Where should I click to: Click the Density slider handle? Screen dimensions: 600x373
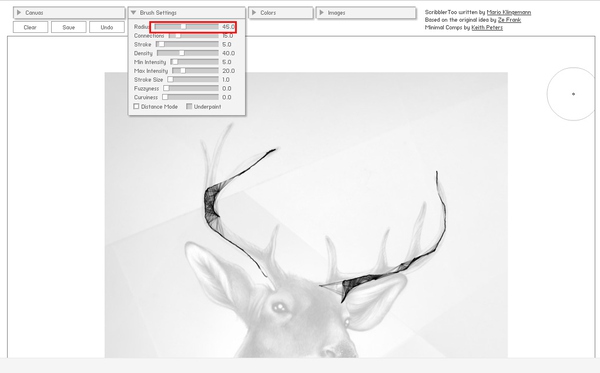pos(182,53)
